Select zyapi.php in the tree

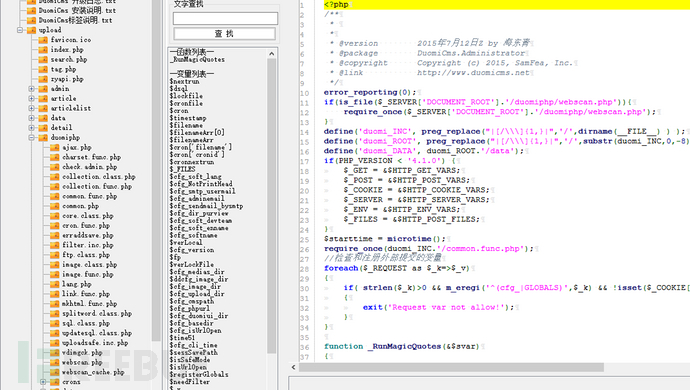coord(66,79)
